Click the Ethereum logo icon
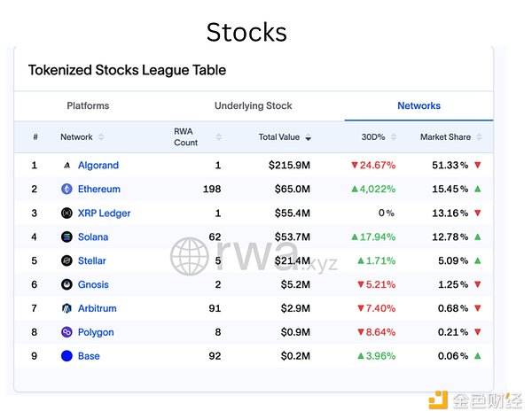The image size is (532, 419). click(66, 189)
